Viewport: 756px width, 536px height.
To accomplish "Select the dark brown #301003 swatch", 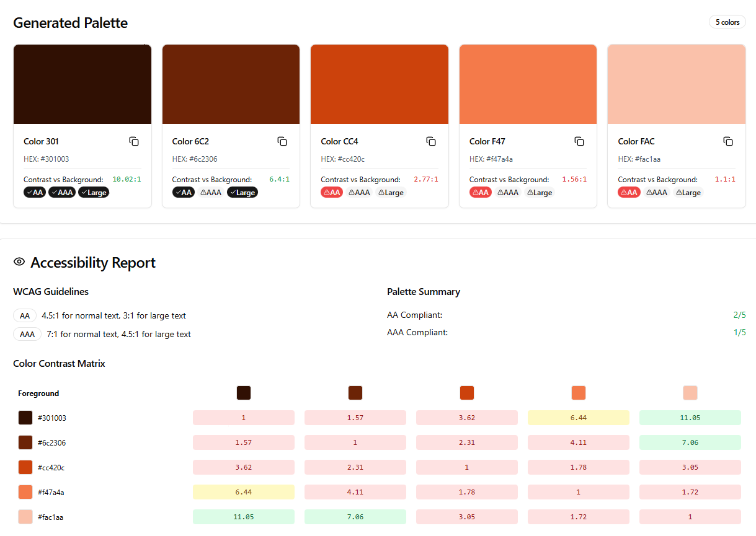I will click(82, 84).
